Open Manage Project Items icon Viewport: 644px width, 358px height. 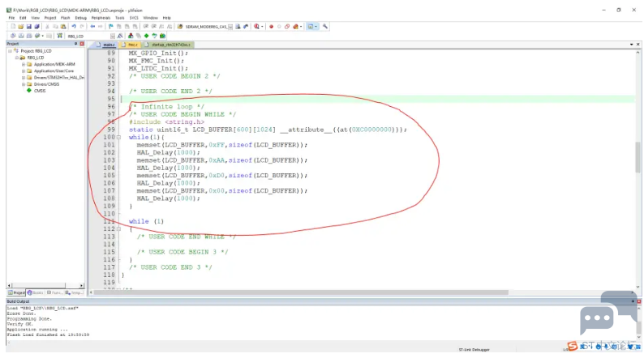[x=131, y=36]
